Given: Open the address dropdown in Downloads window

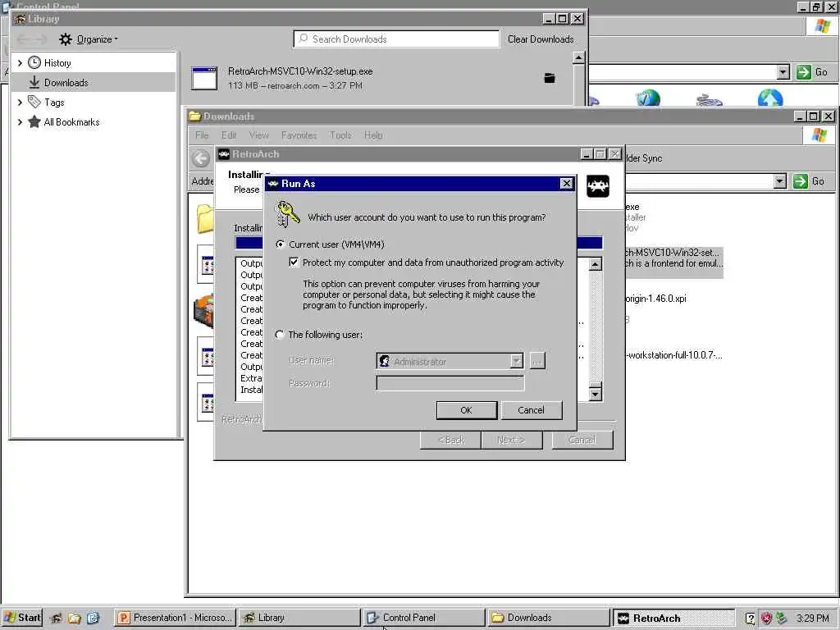Looking at the screenshot, I should coord(780,181).
